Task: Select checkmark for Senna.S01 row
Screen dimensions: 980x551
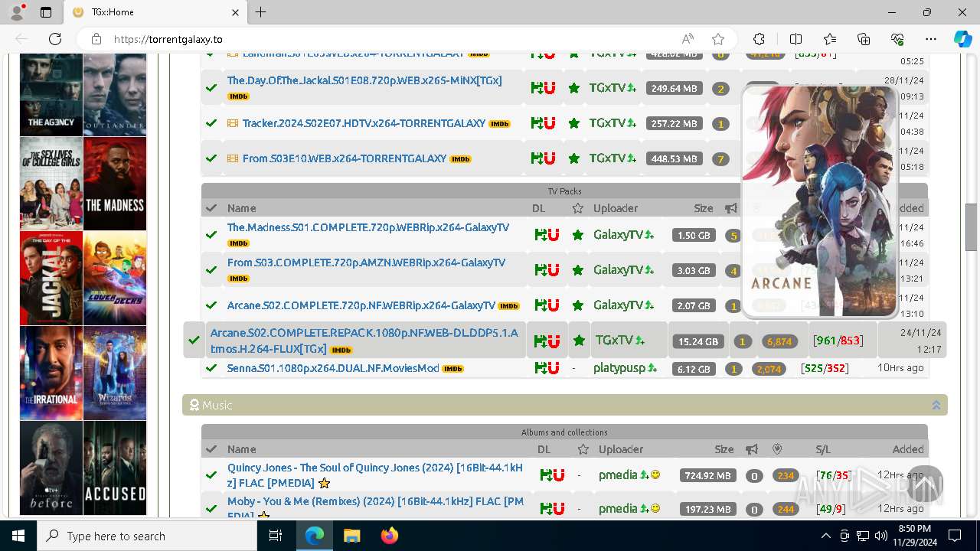Action: click(211, 368)
